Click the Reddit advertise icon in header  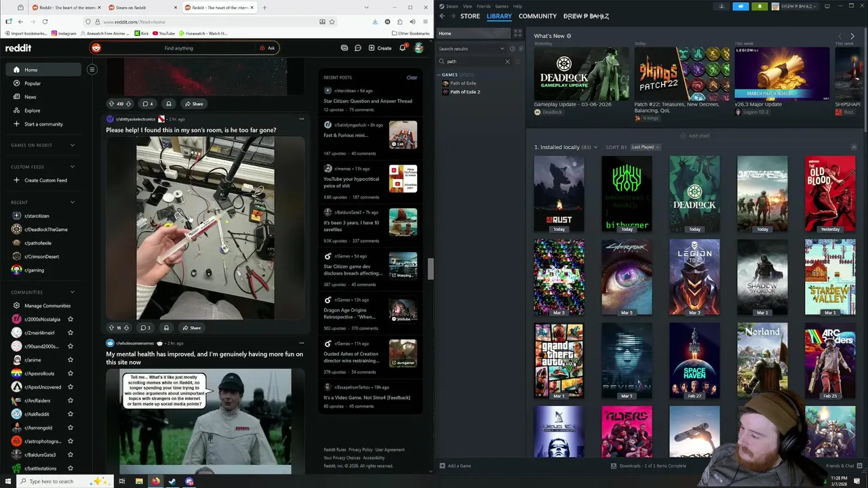click(344, 48)
